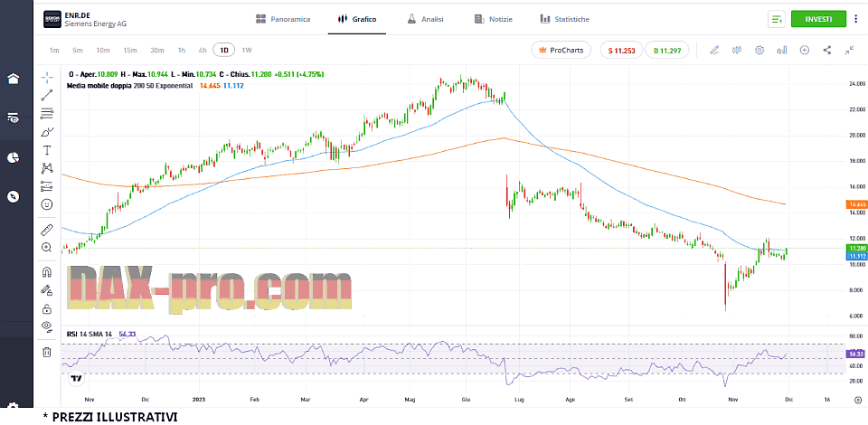Click the trash icon to remove drawings
The height and width of the screenshot is (425, 868).
click(x=47, y=352)
